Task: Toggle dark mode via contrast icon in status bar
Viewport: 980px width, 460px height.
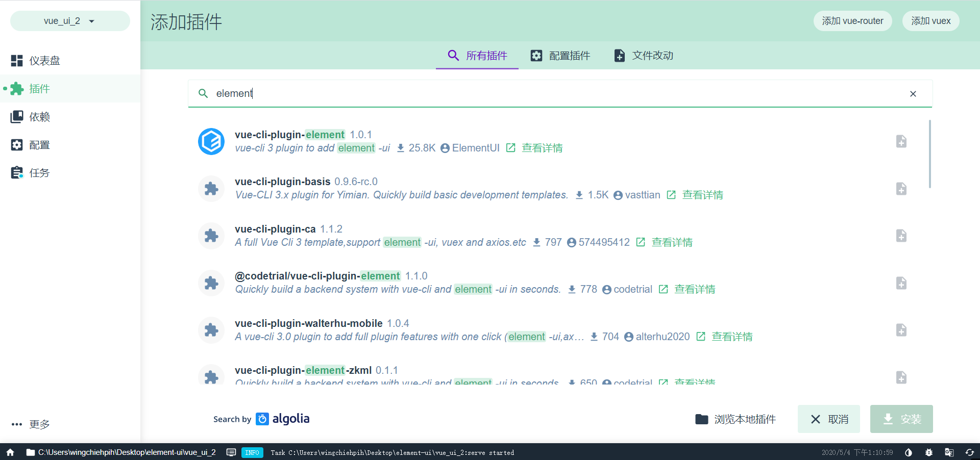Action: point(908,452)
